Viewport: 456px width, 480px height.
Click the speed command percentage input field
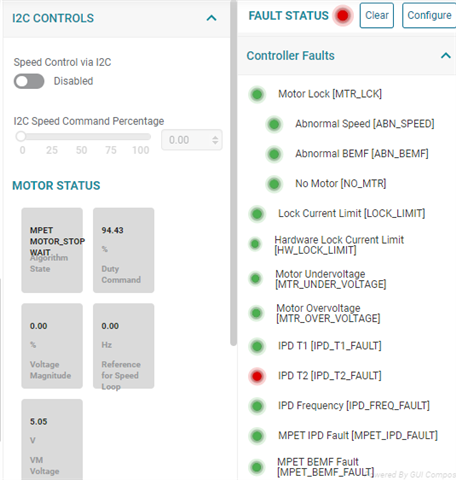(192, 140)
